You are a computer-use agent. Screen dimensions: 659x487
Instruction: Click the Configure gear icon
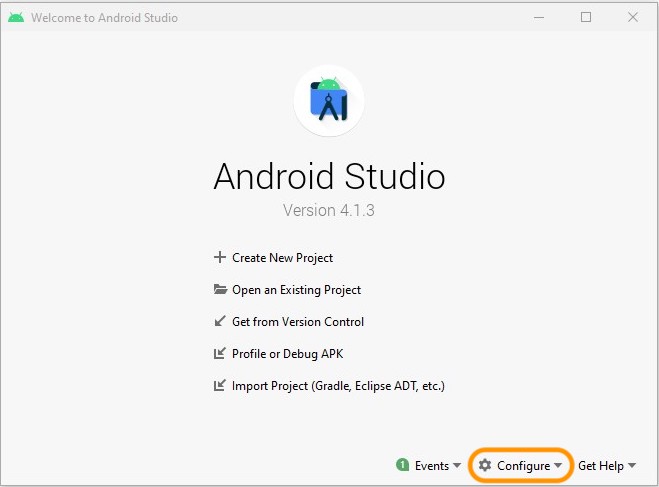[x=485, y=465]
